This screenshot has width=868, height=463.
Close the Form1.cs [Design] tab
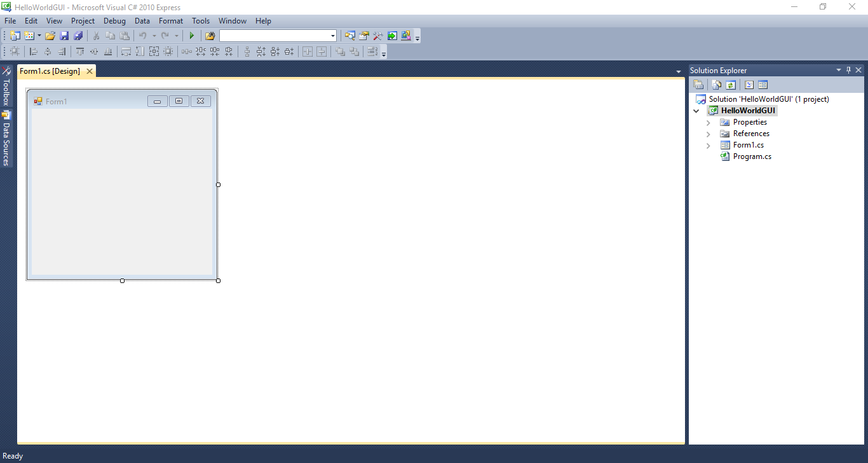(x=90, y=71)
